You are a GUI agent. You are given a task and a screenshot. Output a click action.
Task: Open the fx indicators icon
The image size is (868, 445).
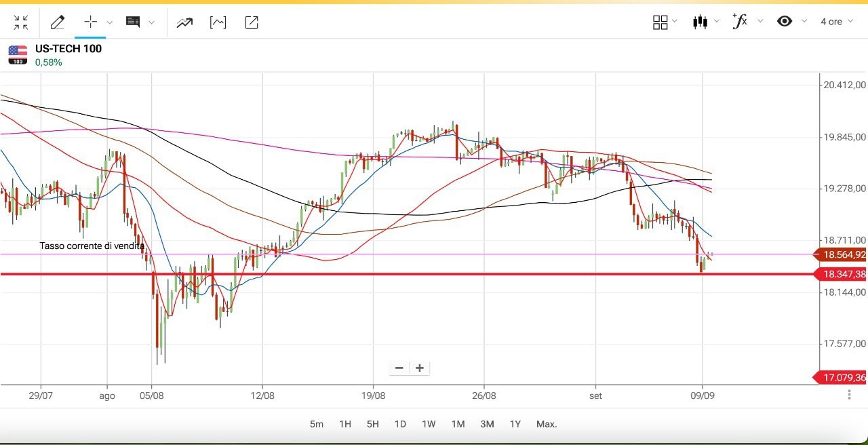[740, 21]
